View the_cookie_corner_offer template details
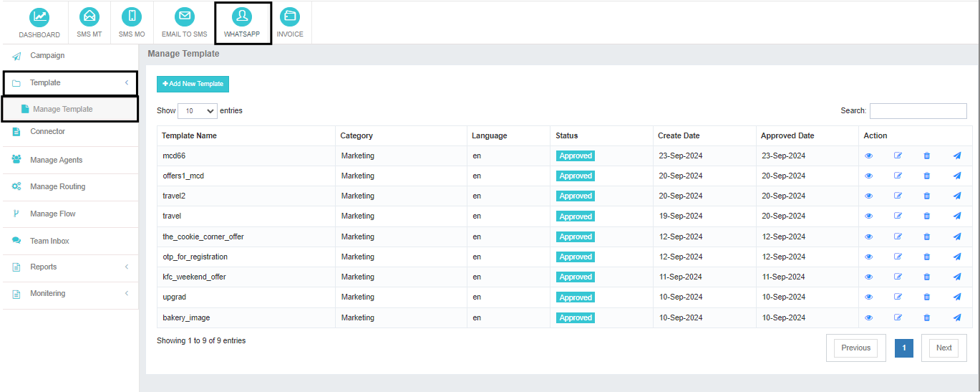The height and width of the screenshot is (392, 980). click(x=869, y=236)
